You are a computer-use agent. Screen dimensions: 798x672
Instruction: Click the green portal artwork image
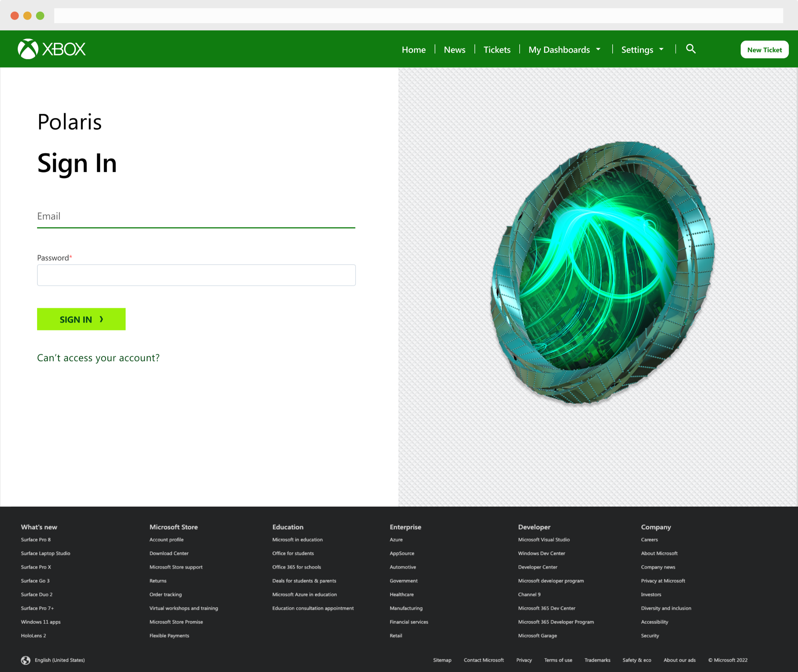click(x=602, y=272)
